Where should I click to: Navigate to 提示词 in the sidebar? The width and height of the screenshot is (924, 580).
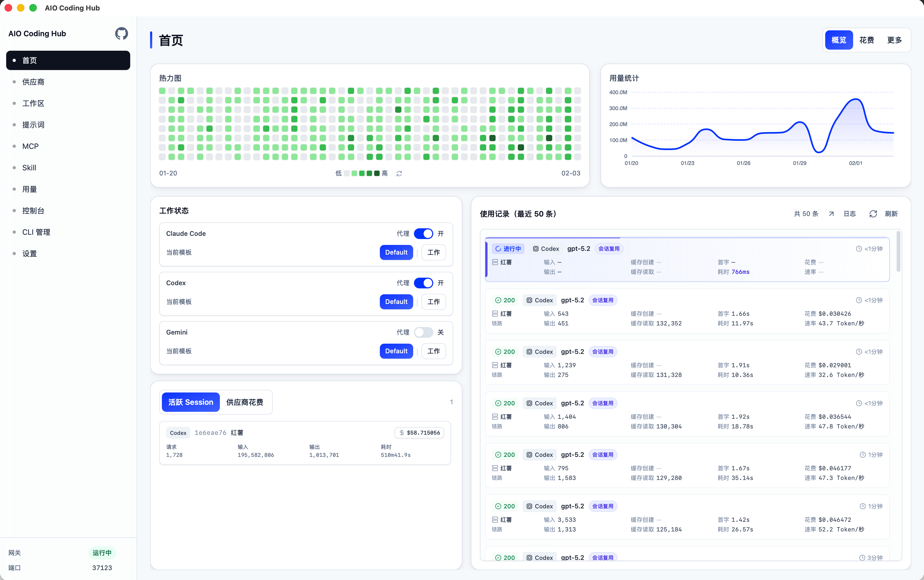pyautogui.click(x=68, y=124)
